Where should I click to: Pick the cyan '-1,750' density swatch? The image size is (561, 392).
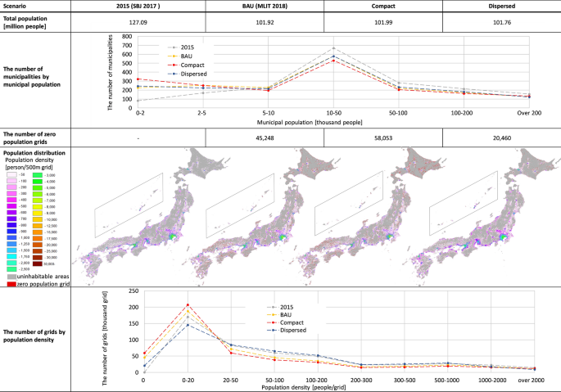[11, 256]
